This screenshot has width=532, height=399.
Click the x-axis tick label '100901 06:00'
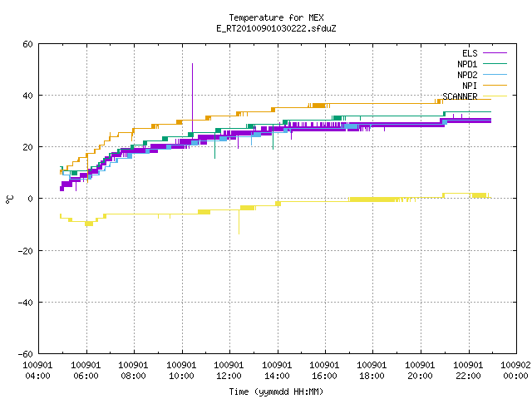click(x=86, y=371)
